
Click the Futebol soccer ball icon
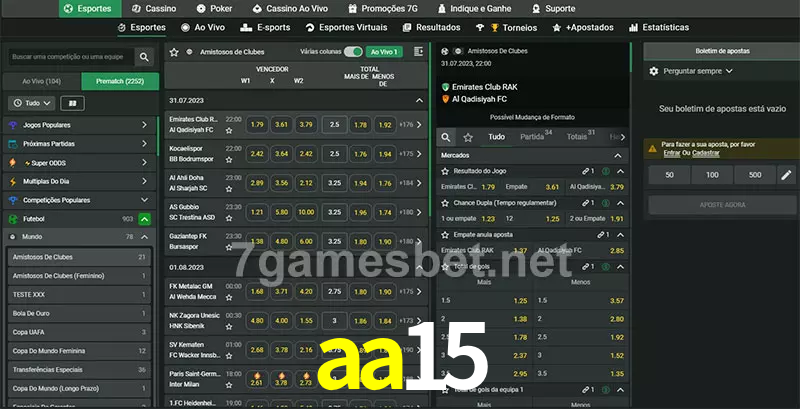[13, 219]
